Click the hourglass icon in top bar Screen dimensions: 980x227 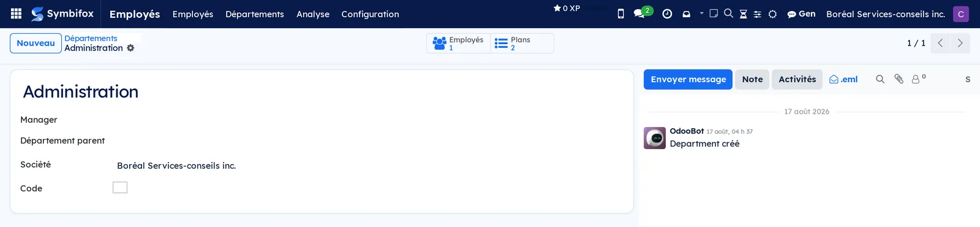point(743,13)
